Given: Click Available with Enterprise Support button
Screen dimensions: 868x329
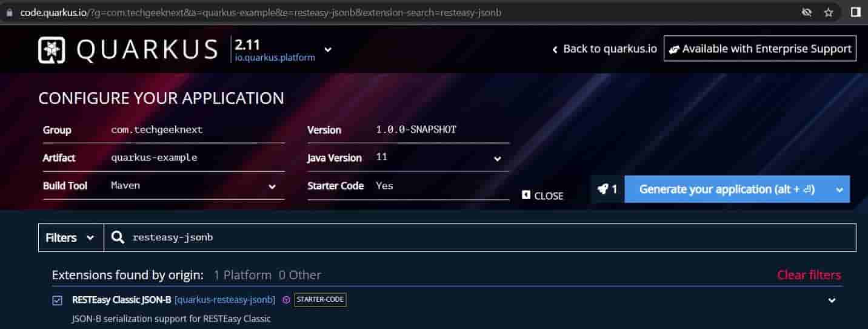Looking at the screenshot, I should 760,49.
